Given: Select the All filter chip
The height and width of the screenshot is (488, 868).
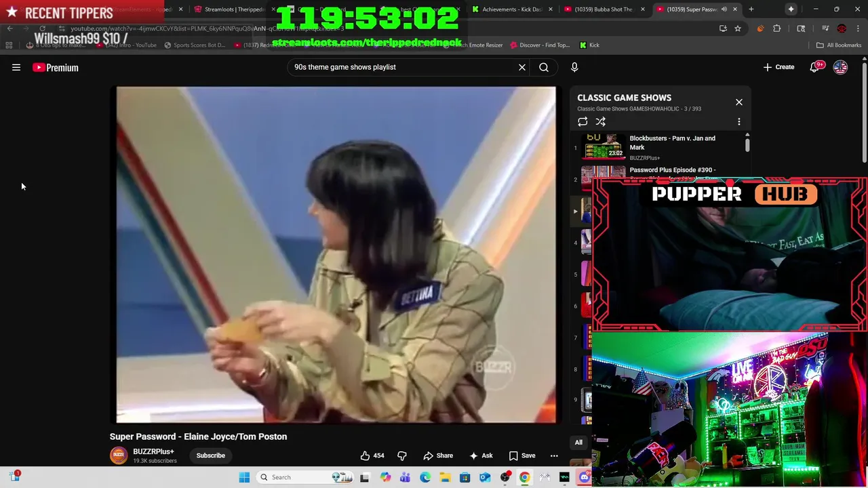Looking at the screenshot, I should coord(578,443).
